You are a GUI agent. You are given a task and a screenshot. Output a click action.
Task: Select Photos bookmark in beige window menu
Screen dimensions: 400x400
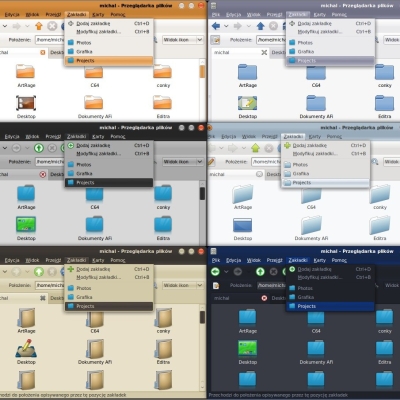109,288
